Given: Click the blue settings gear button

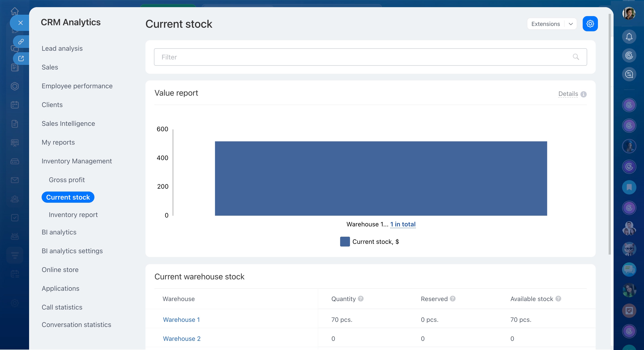Looking at the screenshot, I should [x=590, y=24].
